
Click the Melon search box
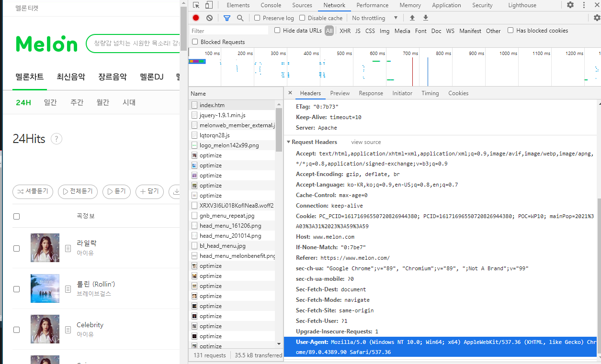click(134, 44)
